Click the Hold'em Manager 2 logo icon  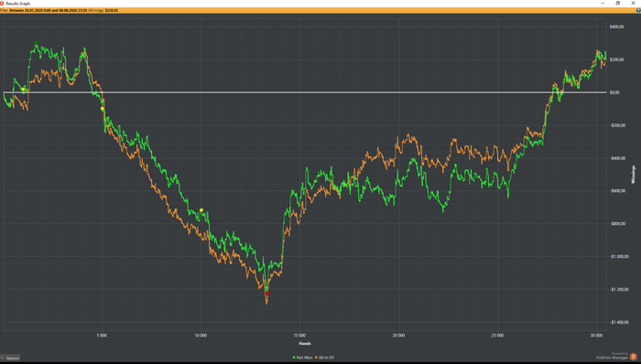click(x=633, y=357)
